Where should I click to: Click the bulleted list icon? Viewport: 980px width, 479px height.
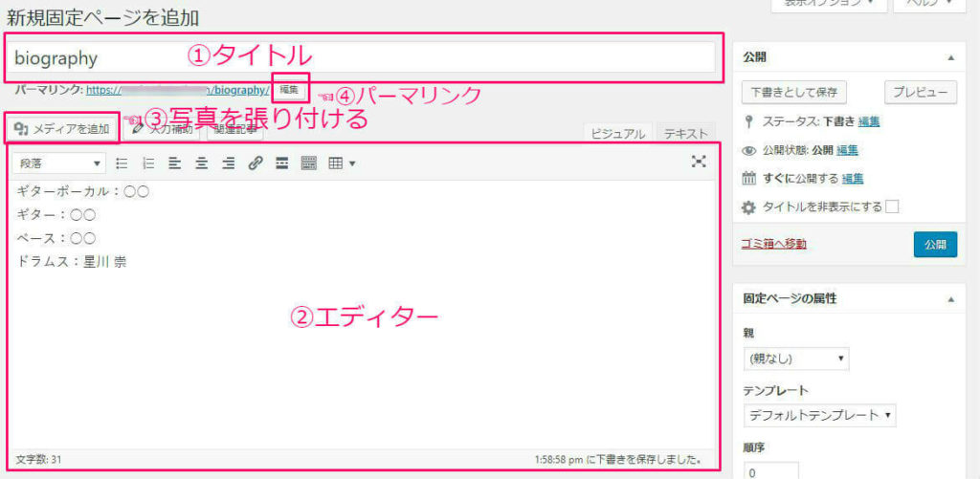[x=122, y=163]
